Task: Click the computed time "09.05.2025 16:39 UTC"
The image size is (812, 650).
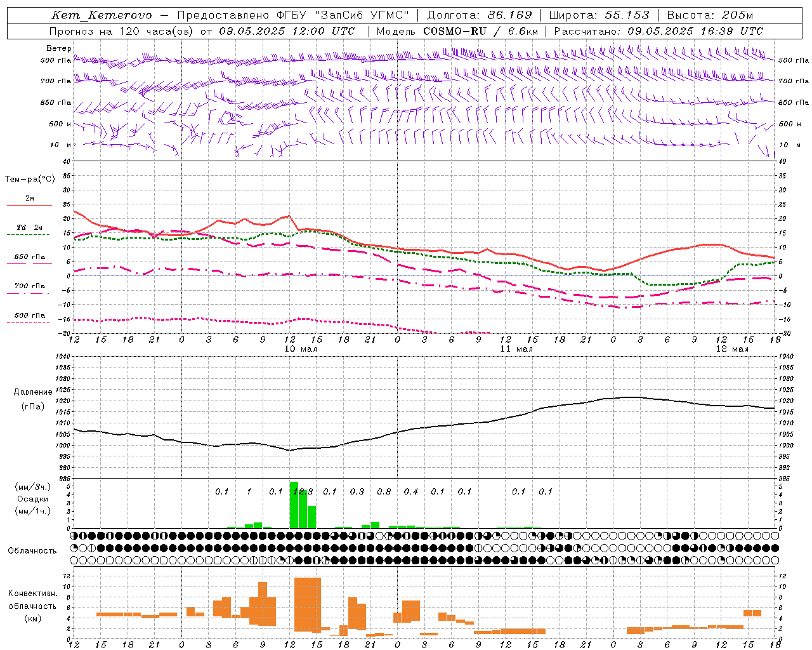Action: 695,31
